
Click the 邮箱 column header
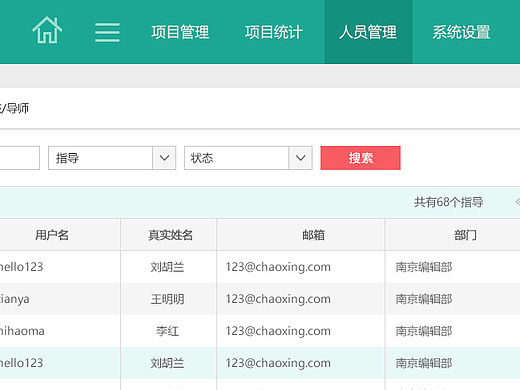click(x=313, y=235)
